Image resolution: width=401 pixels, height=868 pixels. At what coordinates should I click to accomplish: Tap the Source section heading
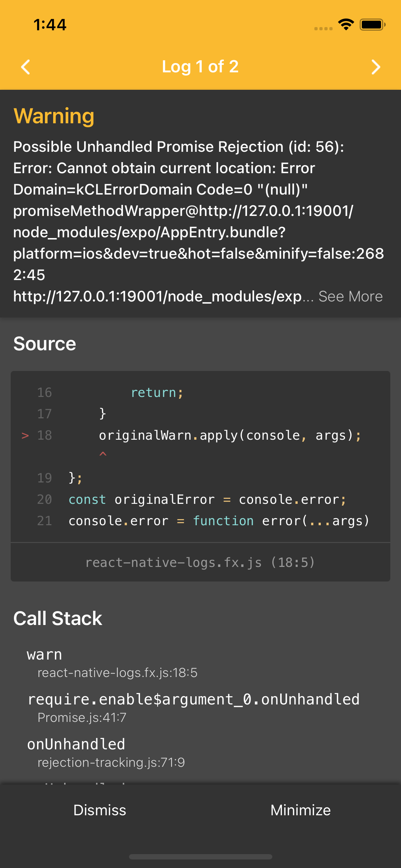coord(45,344)
